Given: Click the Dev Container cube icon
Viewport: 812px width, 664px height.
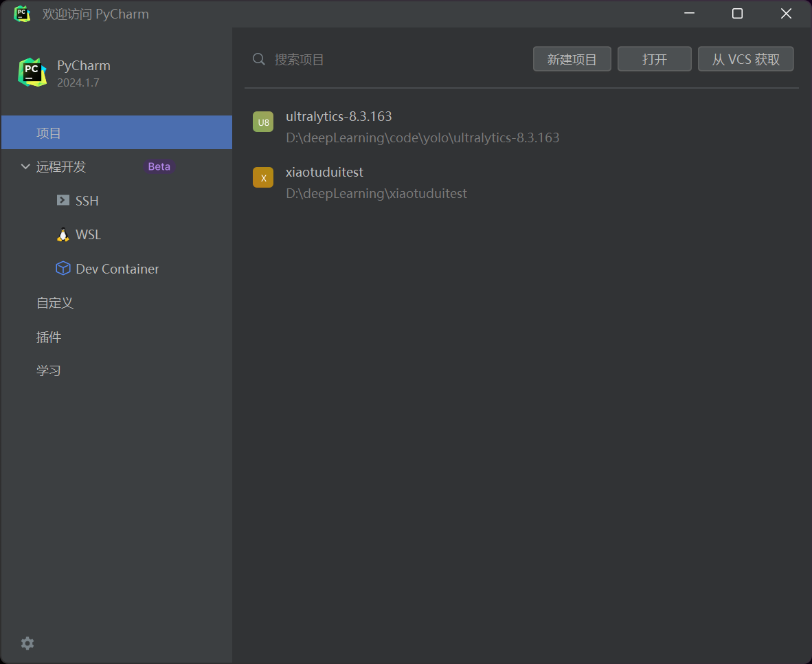Looking at the screenshot, I should click(63, 269).
